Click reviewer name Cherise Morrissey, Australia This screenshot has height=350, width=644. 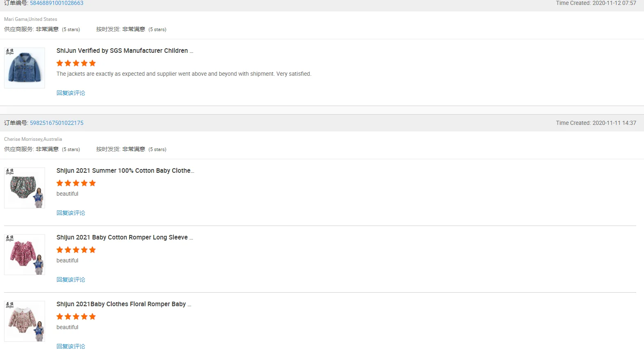[33, 139]
